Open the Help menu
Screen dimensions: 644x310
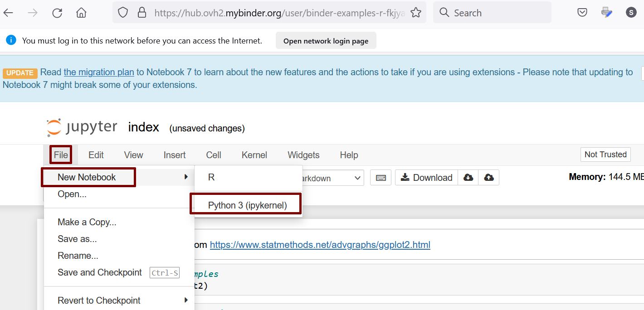(349, 155)
